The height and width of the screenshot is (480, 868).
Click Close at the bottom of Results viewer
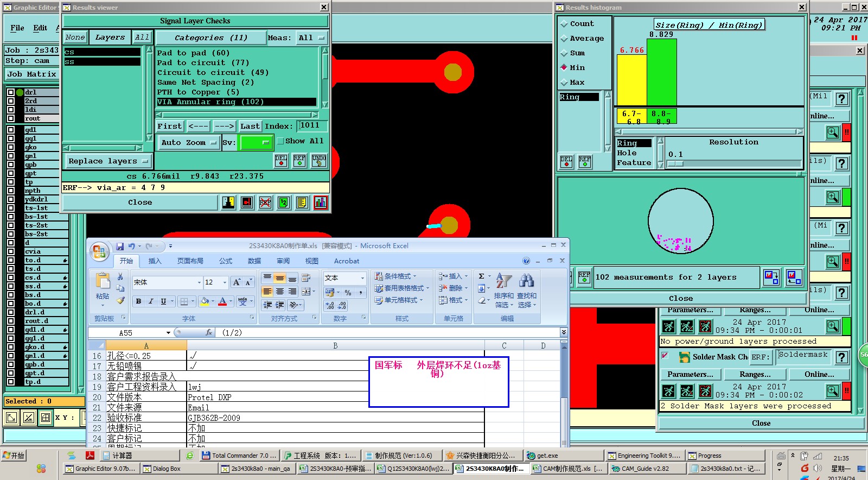(x=141, y=203)
